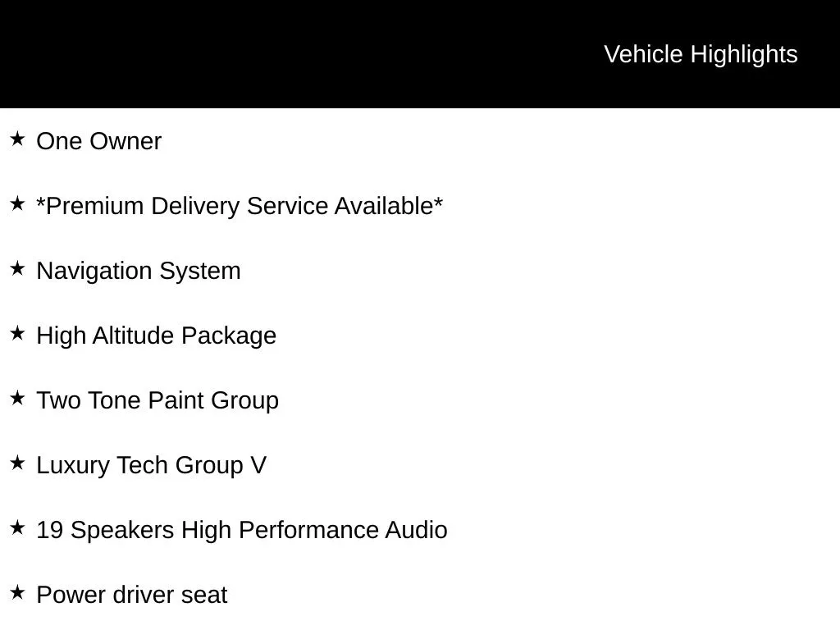Click the Luxury Tech Group V text
This screenshot has height=630, width=840.
coord(151,466)
